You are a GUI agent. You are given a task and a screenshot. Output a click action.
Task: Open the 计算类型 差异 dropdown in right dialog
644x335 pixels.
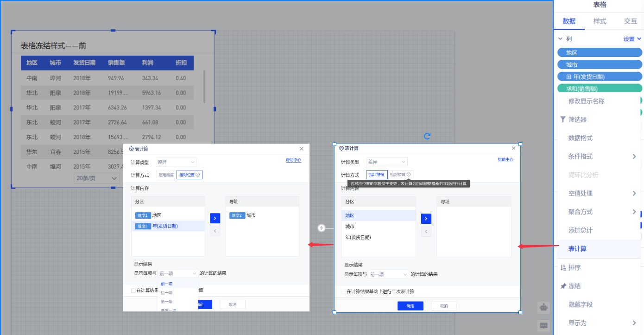[387, 162]
